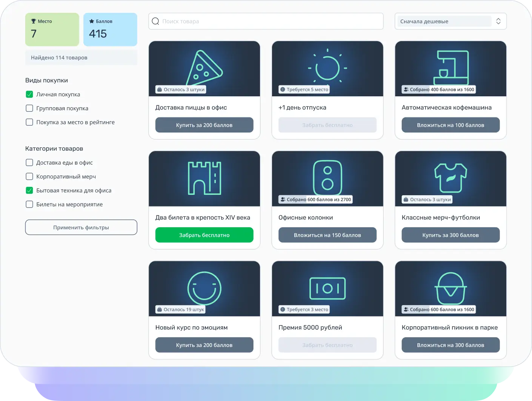Click the people icon on coffee machine badge
Screen dimensions: 532x401
point(406,89)
